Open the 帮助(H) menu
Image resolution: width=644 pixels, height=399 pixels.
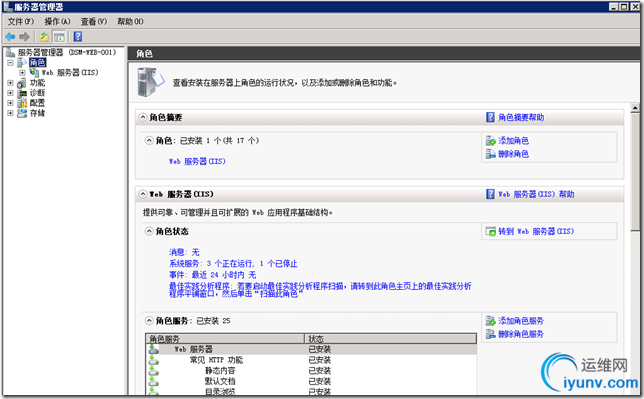130,21
